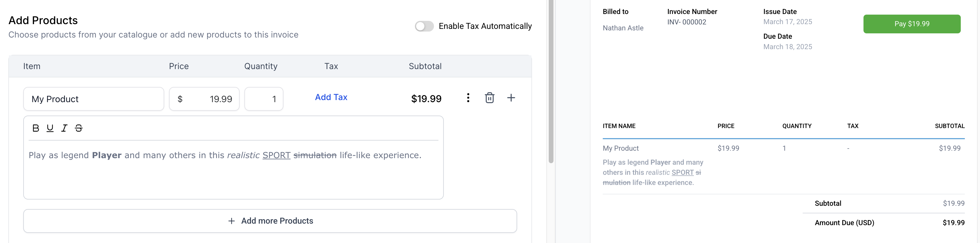Screen dimensions: 980x243
Task: Open the product row three-dot menu
Action: 468,98
